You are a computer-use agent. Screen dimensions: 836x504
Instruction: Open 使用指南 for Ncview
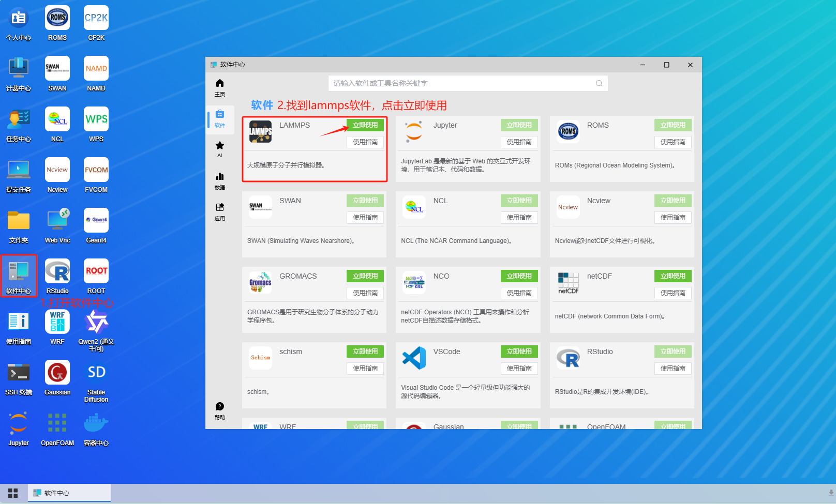[x=673, y=218]
